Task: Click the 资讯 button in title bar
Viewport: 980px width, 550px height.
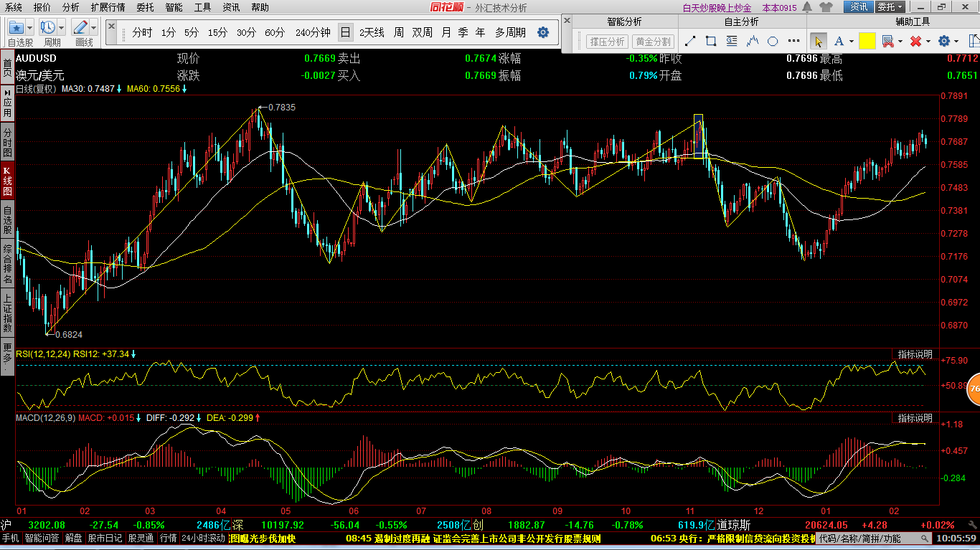Action: (x=859, y=7)
